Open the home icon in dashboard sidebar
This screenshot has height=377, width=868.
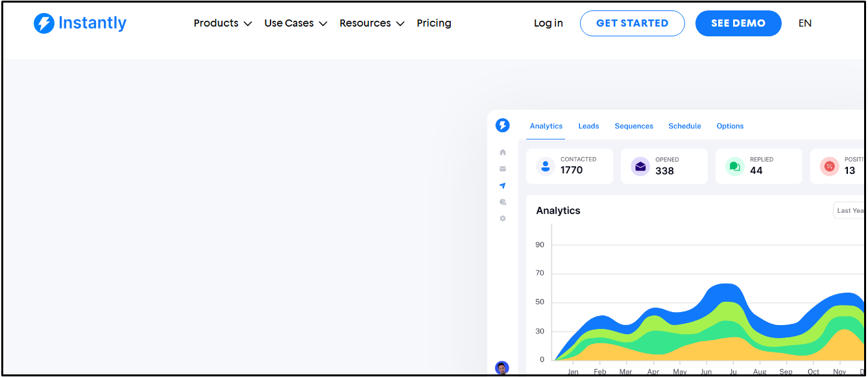point(503,152)
